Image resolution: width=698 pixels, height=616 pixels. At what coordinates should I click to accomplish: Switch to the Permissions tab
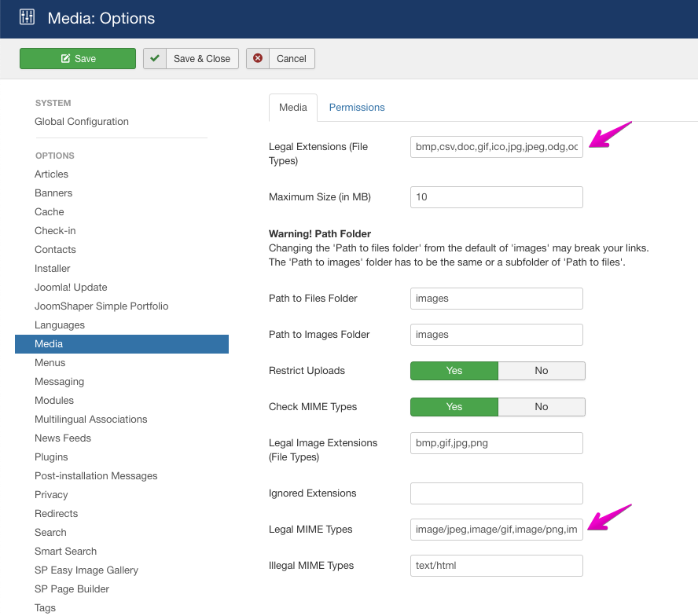357,108
